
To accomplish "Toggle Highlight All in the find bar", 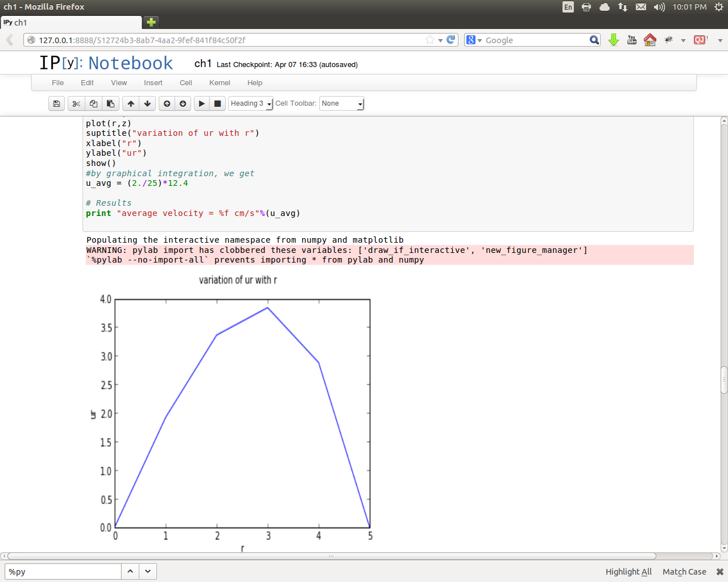I will pyautogui.click(x=628, y=572).
